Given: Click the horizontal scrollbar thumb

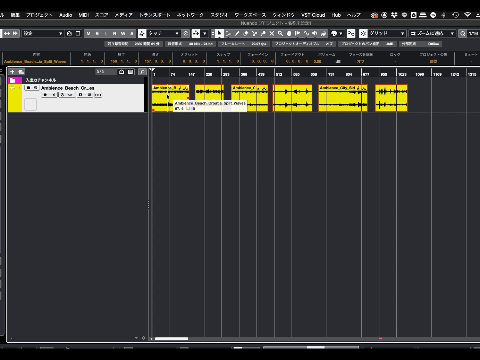Looking at the screenshot, I should tap(171, 339).
